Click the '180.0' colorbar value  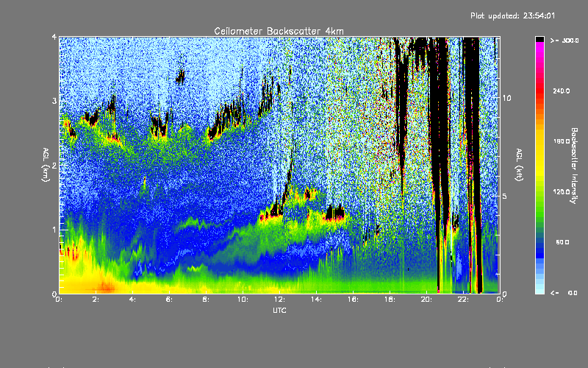(562, 141)
